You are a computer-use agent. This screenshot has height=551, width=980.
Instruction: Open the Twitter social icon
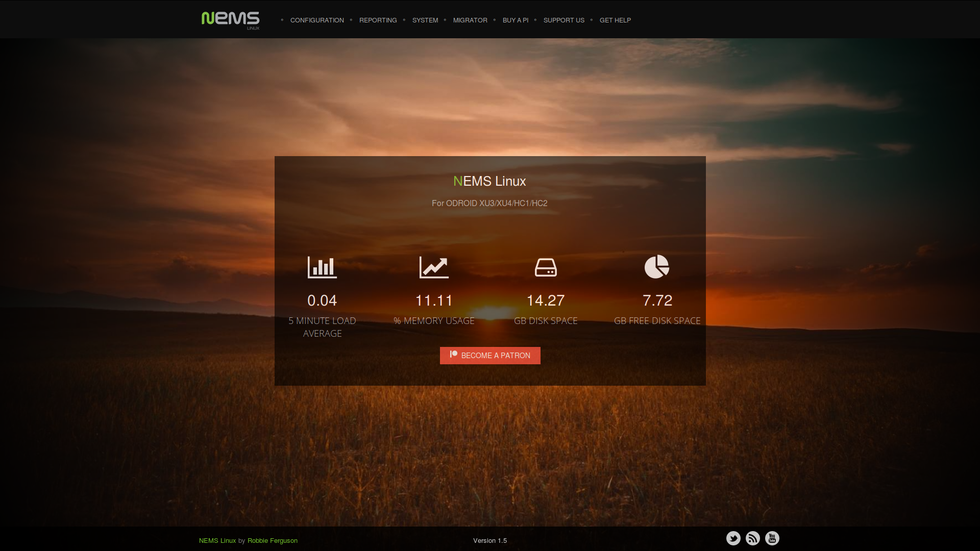(x=733, y=538)
